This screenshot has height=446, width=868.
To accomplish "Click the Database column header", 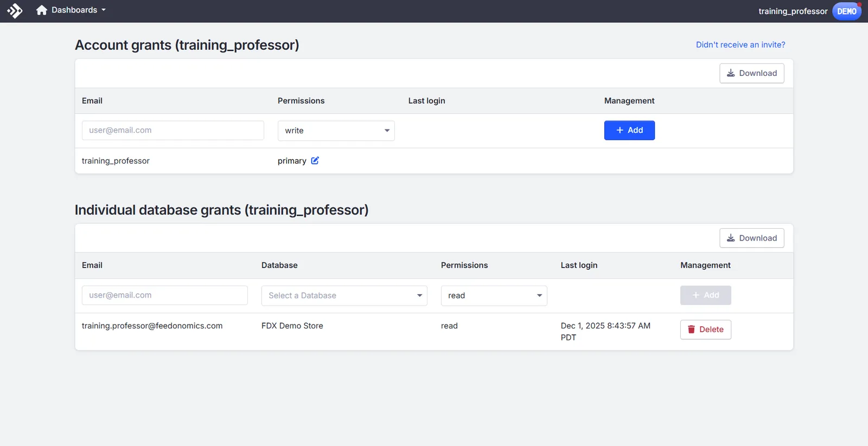I will [x=279, y=266].
